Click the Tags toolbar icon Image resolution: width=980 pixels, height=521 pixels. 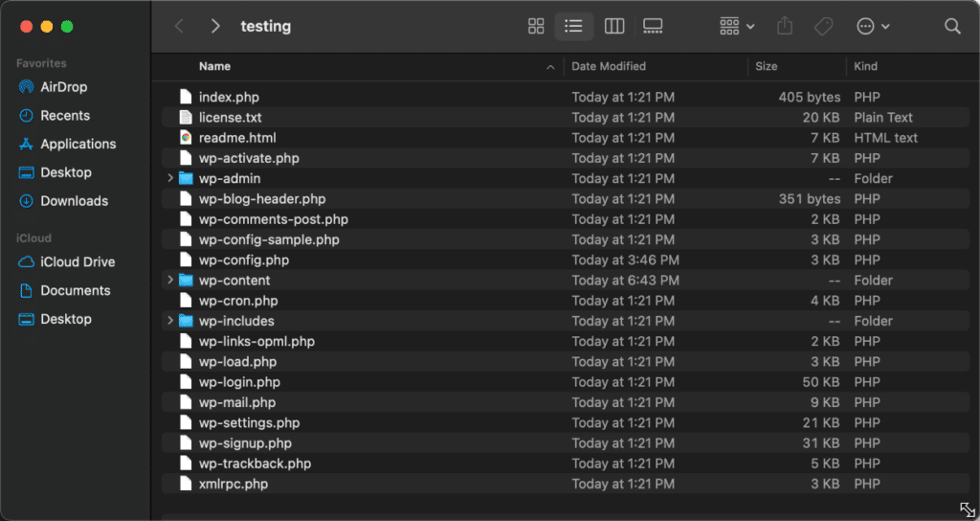click(824, 26)
